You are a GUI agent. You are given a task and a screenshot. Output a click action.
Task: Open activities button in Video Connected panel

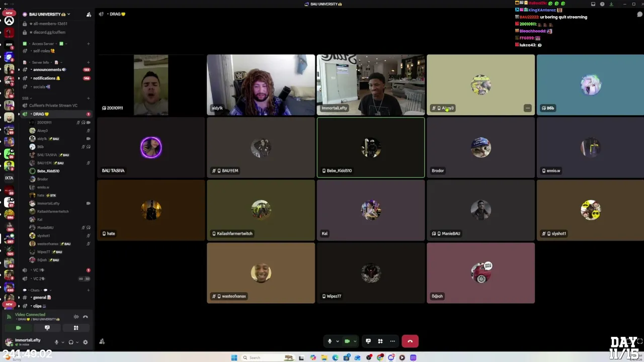[76, 328]
